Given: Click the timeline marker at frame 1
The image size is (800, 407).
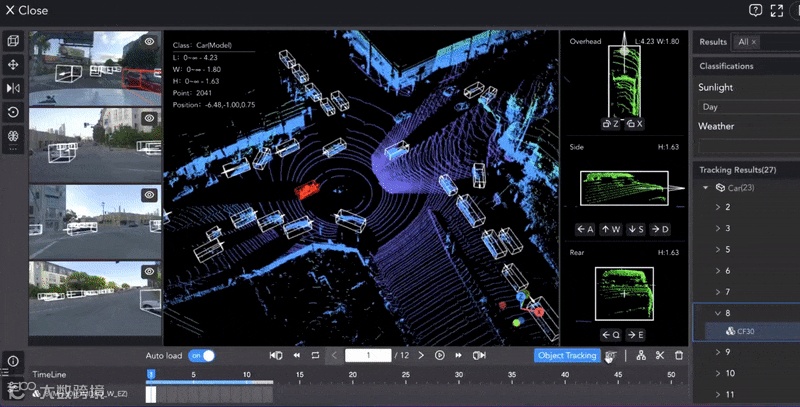Looking at the screenshot, I should click(151, 375).
